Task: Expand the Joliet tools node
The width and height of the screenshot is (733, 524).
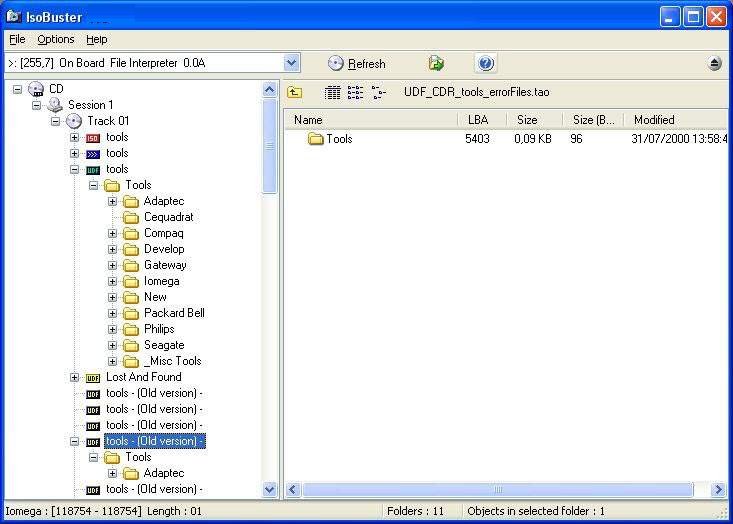Action: point(74,153)
